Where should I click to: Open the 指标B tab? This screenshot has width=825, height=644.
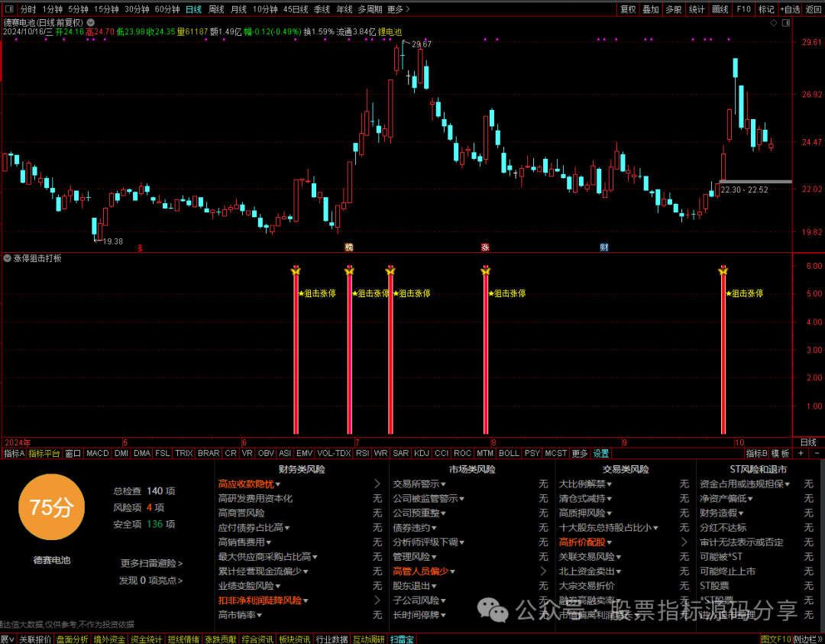pos(756,453)
